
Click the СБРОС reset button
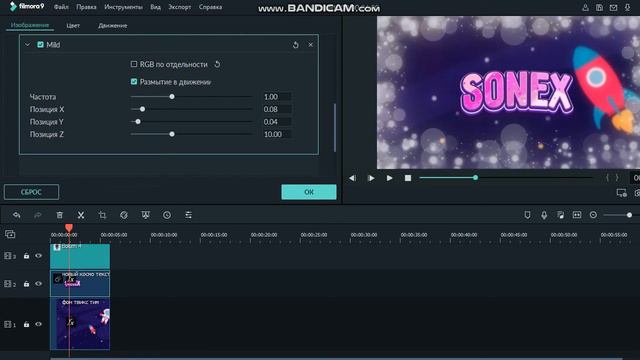click(31, 192)
